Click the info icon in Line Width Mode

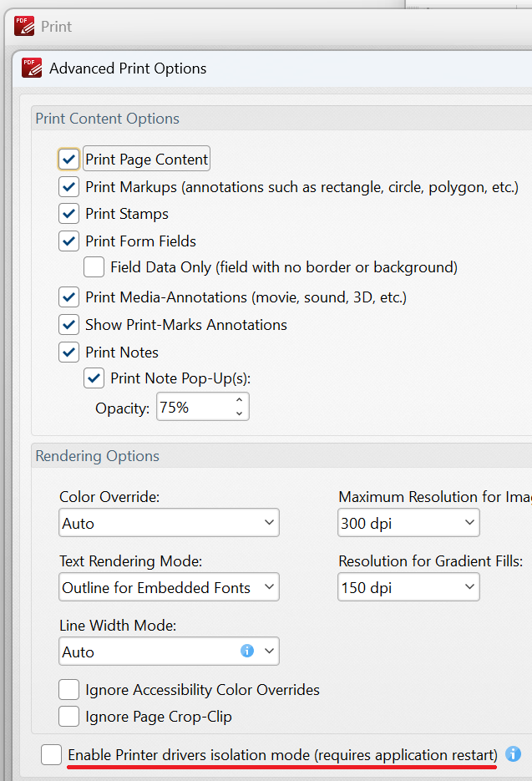247,651
